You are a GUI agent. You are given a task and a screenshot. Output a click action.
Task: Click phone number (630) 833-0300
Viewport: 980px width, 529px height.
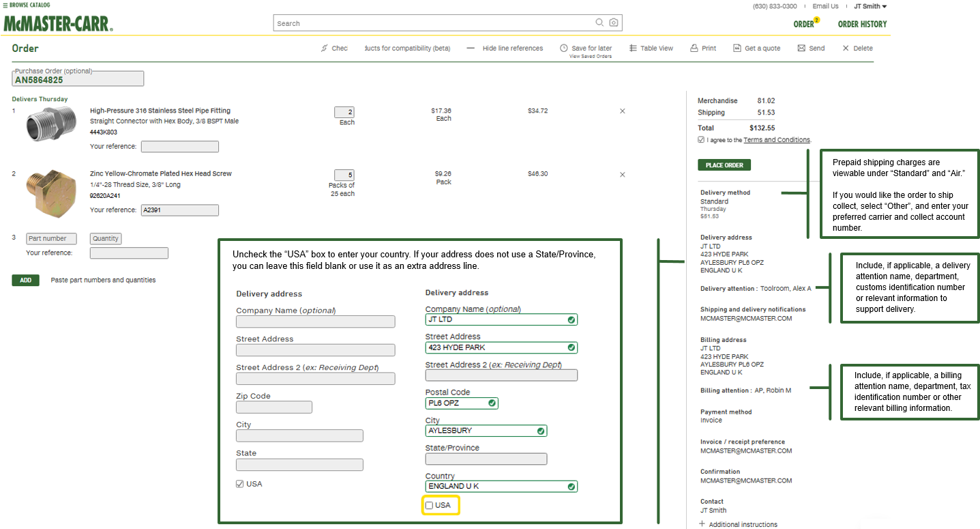(x=775, y=6)
